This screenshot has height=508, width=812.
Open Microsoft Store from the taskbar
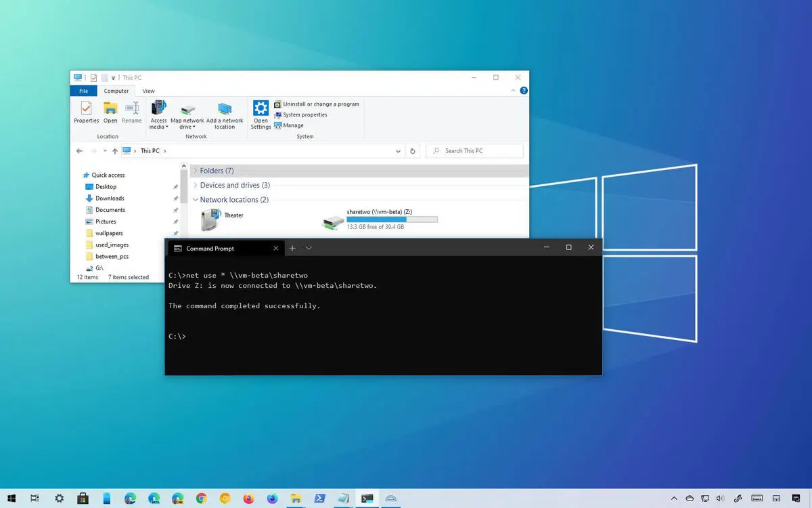83,499
